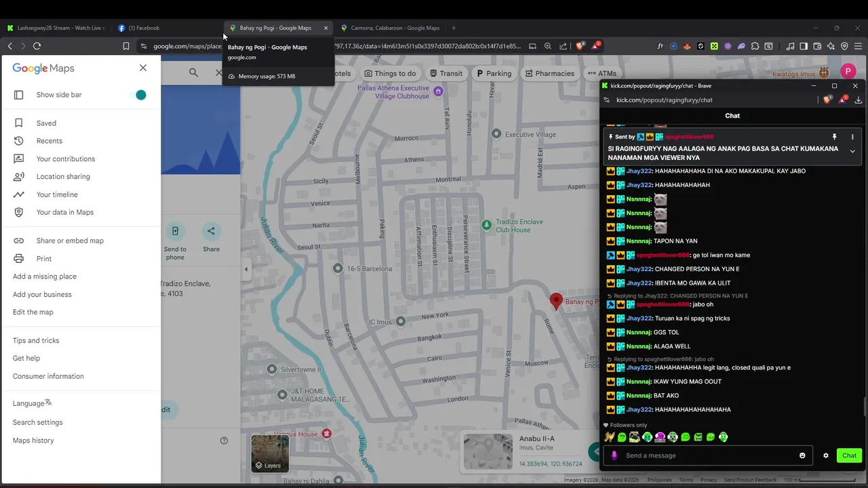Select the ATMs filter chip
The image size is (868, 488).
pos(602,73)
